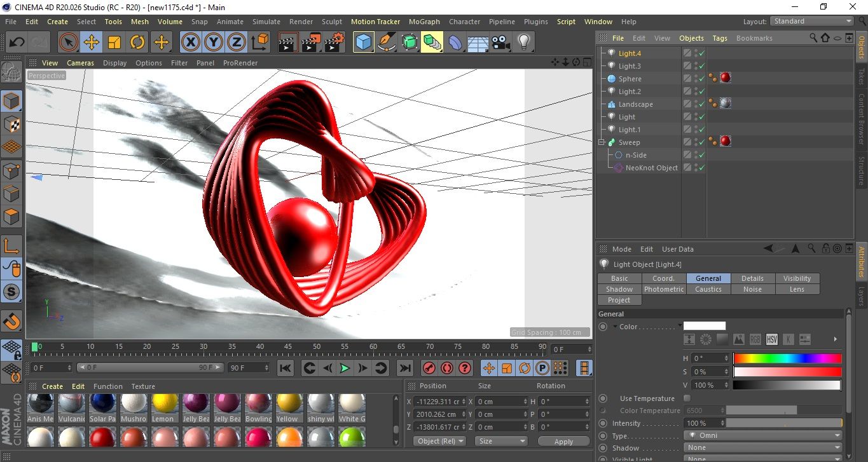Click the white light Color swatch
The image size is (868, 462).
pyautogui.click(x=705, y=326)
